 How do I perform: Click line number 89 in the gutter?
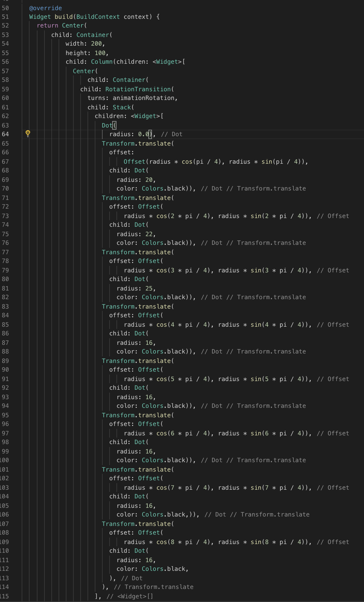[5, 361]
